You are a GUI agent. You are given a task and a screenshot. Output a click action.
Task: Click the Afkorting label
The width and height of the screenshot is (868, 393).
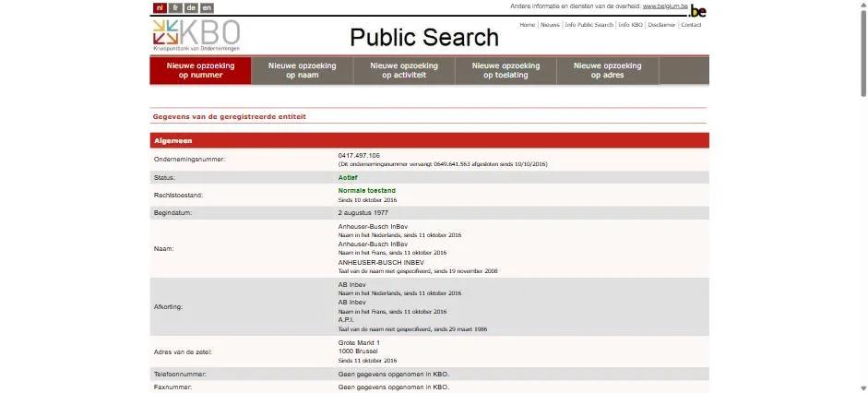168,306
